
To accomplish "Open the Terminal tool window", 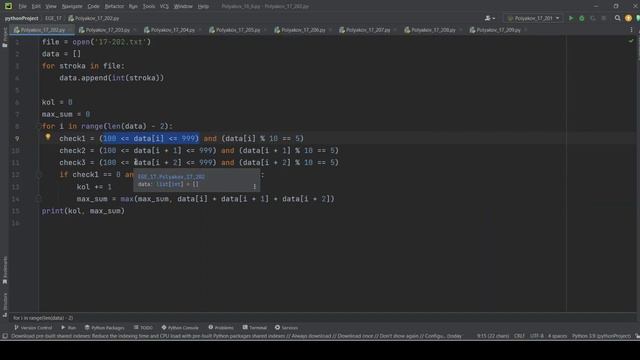I will (x=255, y=328).
